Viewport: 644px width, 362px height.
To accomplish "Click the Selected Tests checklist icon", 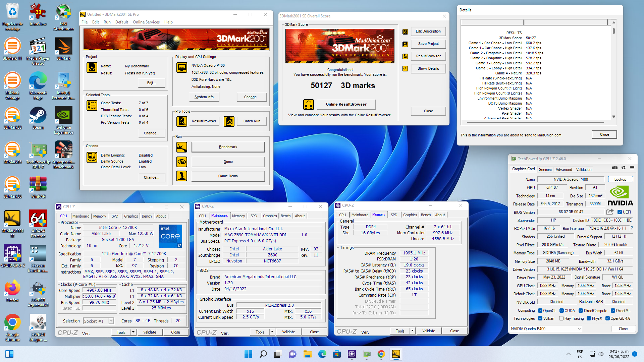I will click(92, 106).
